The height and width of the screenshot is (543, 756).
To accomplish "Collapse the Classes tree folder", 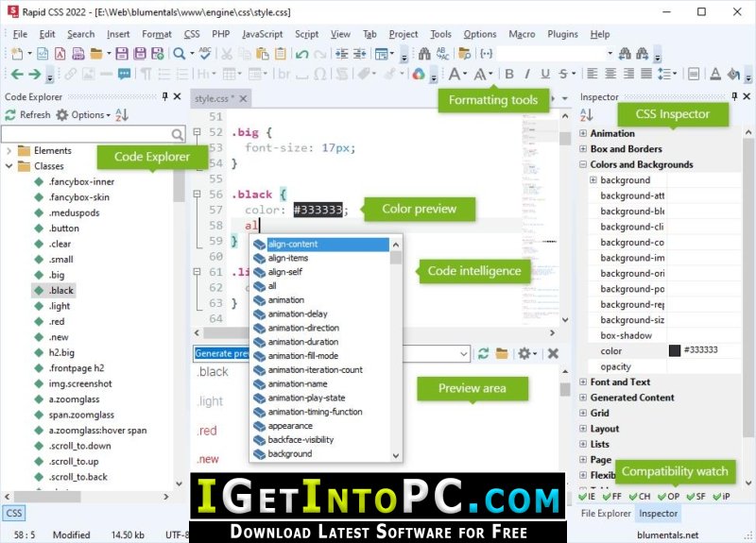I will click(x=9, y=166).
